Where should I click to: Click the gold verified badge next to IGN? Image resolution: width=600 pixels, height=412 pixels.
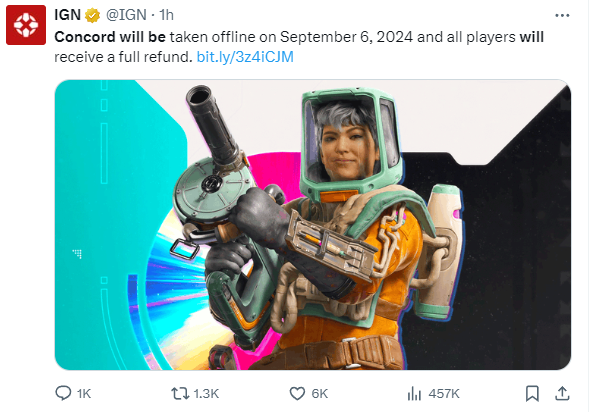tap(92, 16)
